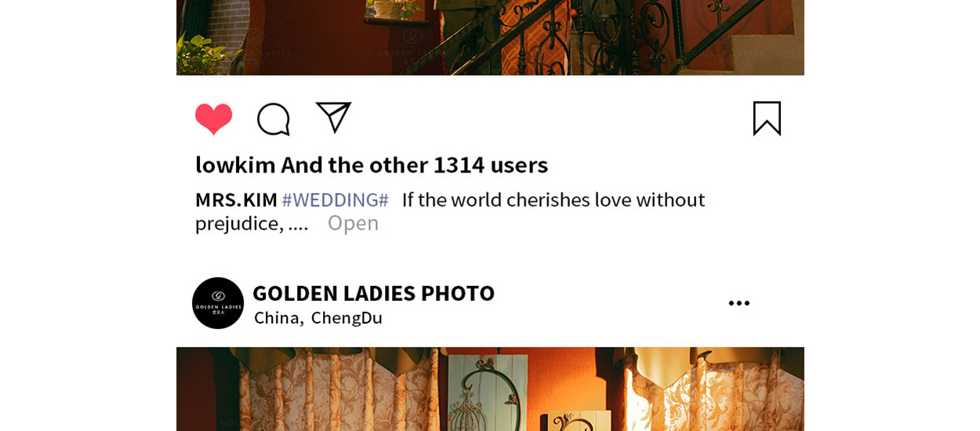Open MRS.KIM profile in caption
Image resolution: width=980 pixels, height=431 pixels.
pyautogui.click(x=236, y=200)
